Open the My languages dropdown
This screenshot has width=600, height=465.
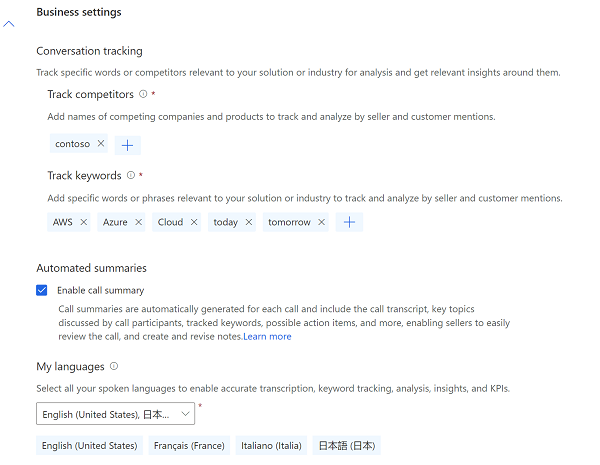116,414
